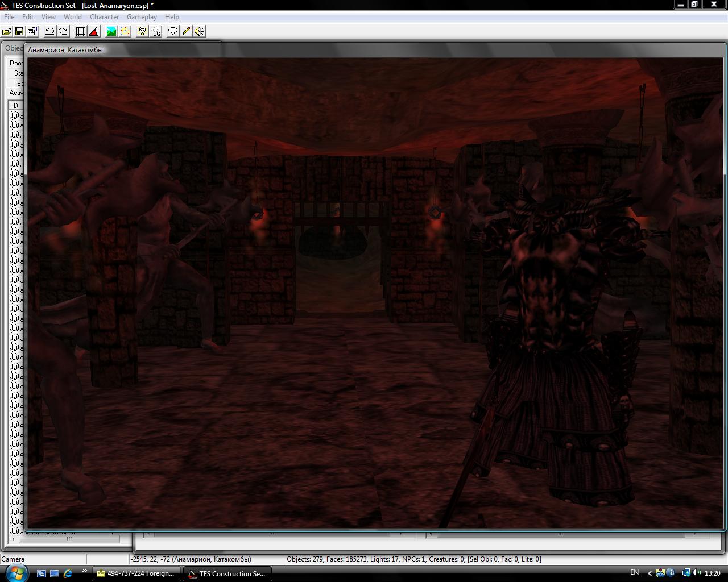Open the Gameplay menu

(141, 17)
